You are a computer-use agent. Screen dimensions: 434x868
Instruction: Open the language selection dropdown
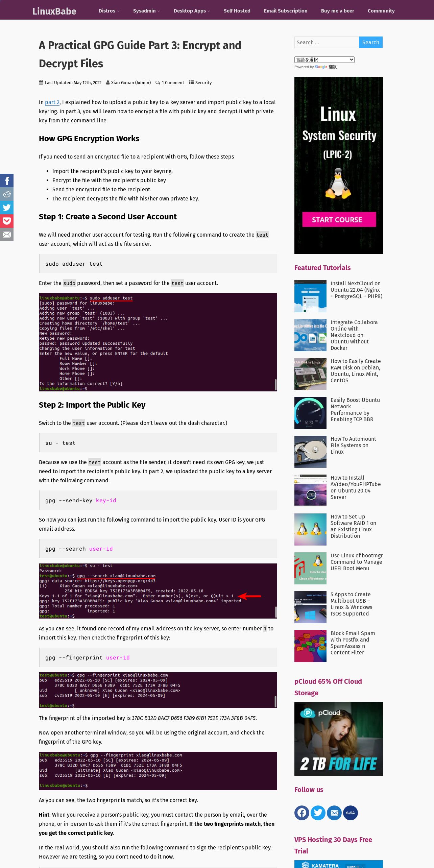[x=324, y=59]
